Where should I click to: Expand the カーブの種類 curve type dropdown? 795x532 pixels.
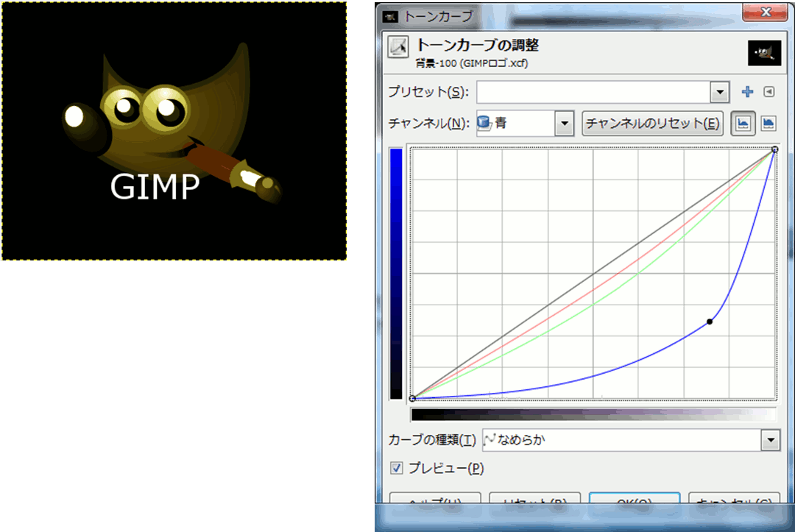coord(770,441)
